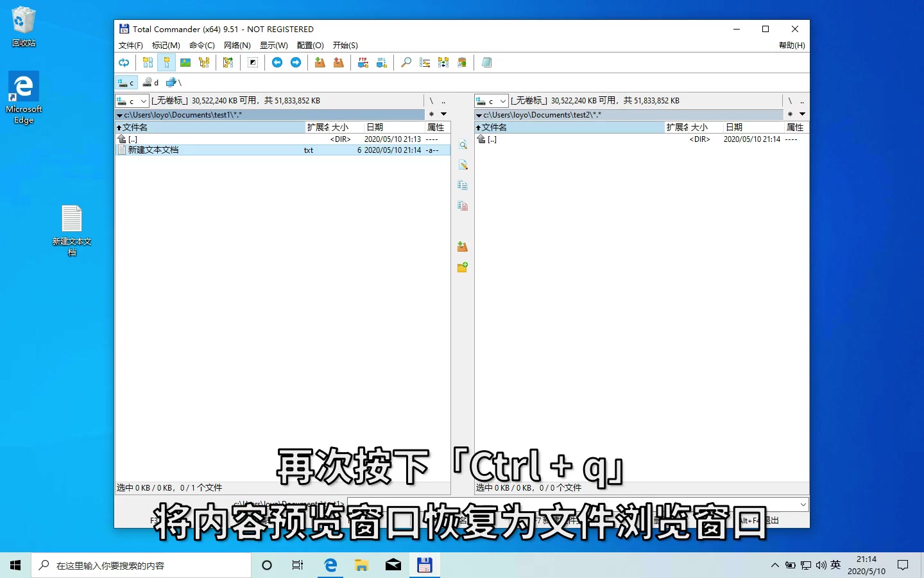The width and height of the screenshot is (924, 578).
Task: Go to root with left panel backslash button
Action: (431, 101)
